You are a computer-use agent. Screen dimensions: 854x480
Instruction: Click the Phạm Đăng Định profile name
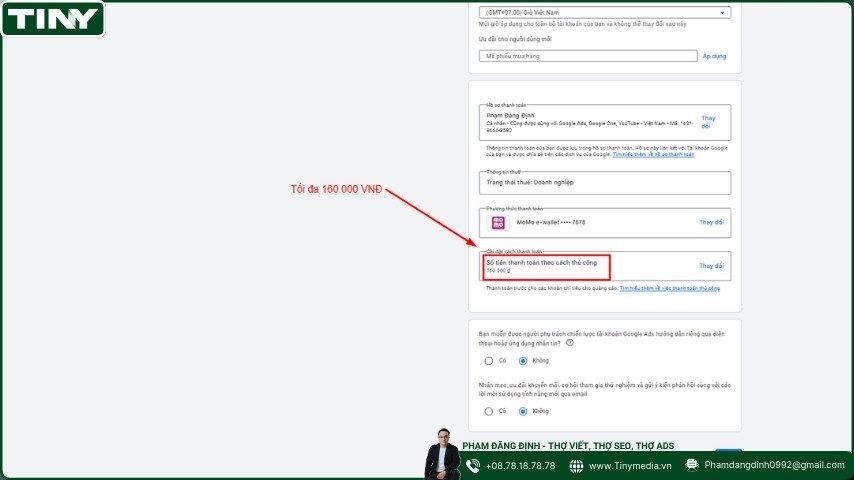(510, 116)
